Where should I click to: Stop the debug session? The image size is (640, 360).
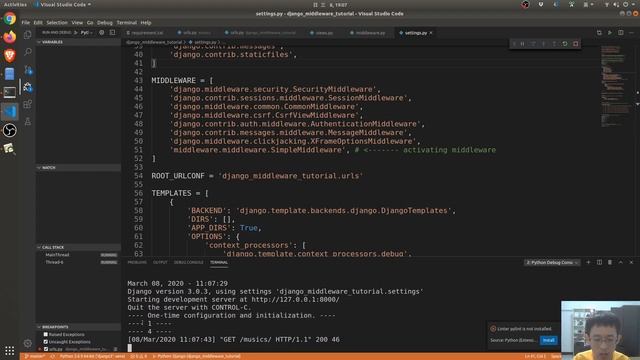tap(576, 44)
